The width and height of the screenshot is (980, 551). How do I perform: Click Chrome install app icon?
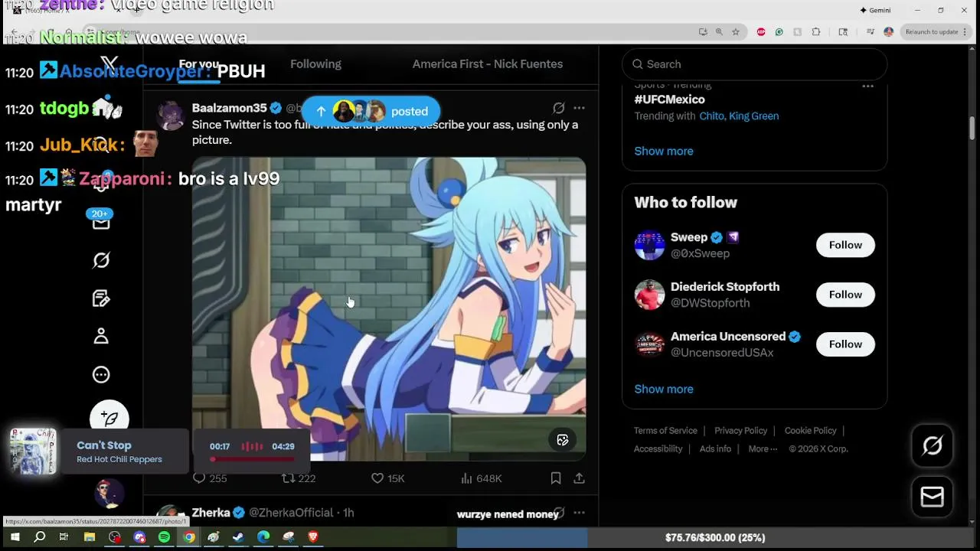click(703, 32)
